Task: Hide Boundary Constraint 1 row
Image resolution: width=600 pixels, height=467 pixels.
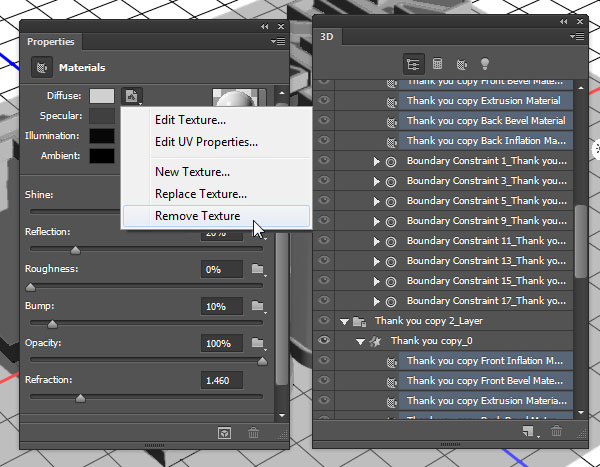Action: point(324,160)
